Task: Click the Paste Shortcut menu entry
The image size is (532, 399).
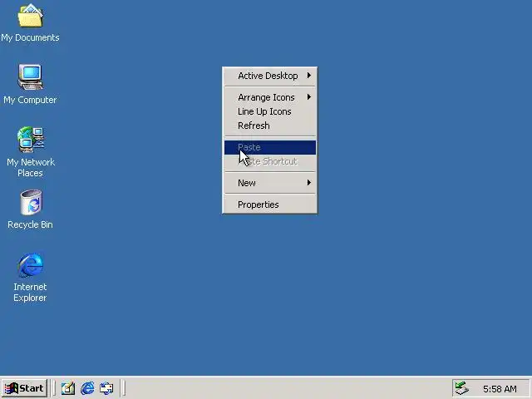Action: 270,161
